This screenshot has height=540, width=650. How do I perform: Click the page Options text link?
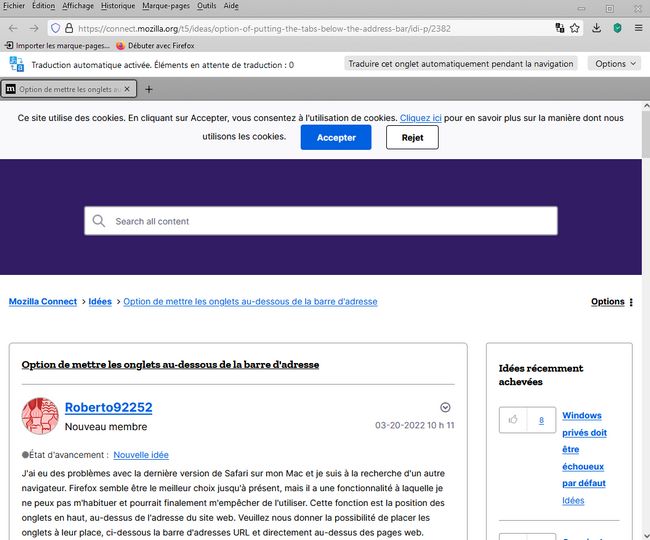click(607, 302)
